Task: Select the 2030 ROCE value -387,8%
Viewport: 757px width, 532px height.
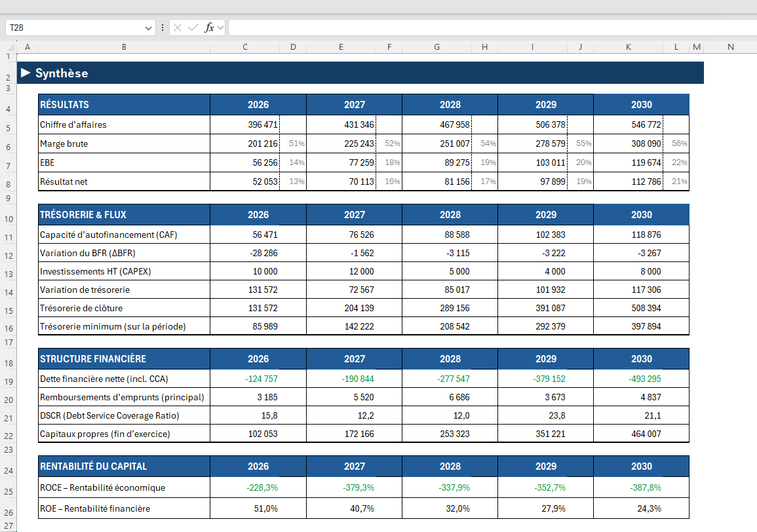Action: pos(644,487)
